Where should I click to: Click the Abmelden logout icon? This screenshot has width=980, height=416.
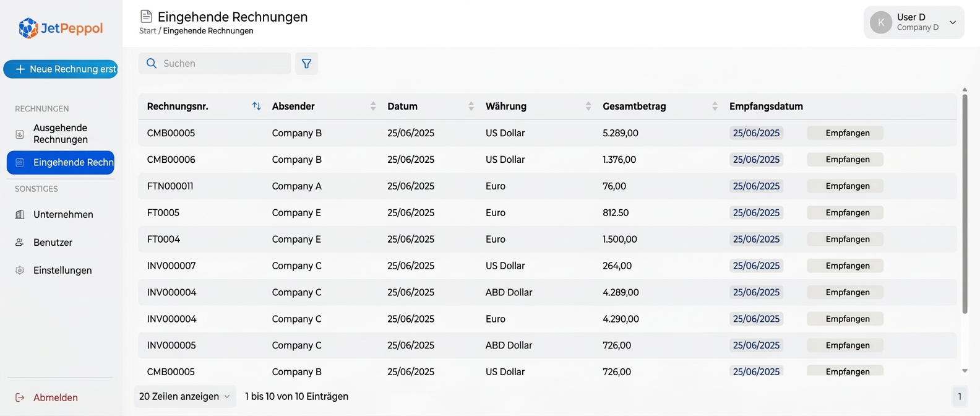click(20, 397)
